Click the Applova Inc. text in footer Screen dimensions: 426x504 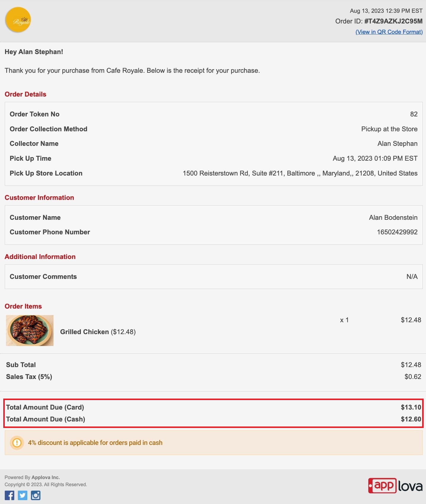point(46,477)
